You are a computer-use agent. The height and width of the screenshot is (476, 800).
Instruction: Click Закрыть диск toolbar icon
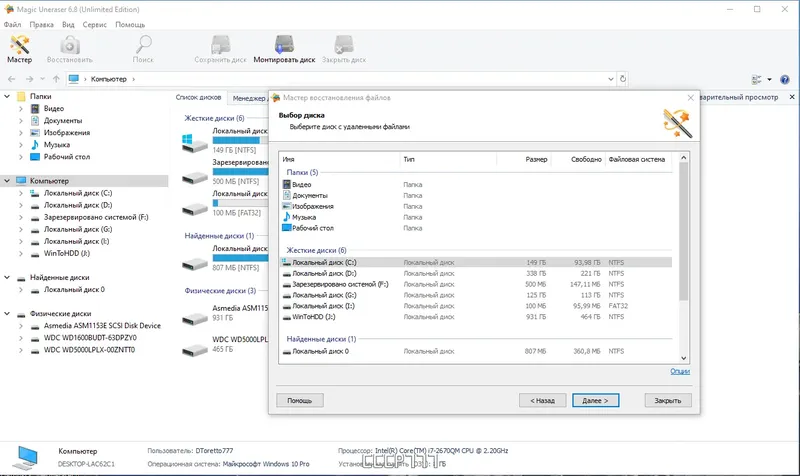coord(344,49)
